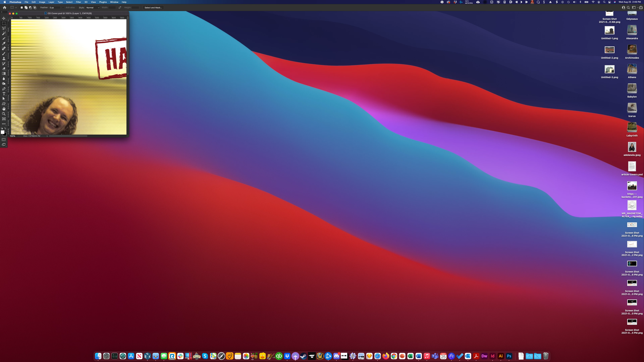The width and height of the screenshot is (644, 362).
Task: Open the Style dropdown set to Normal
Action: tap(93, 8)
